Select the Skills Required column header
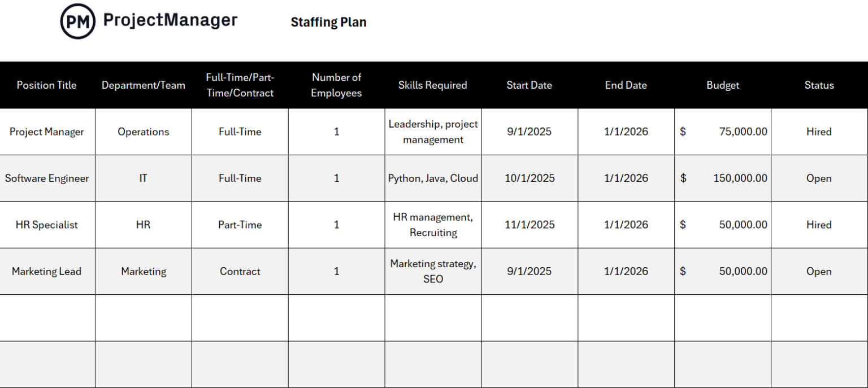The width and height of the screenshot is (868, 388). (x=433, y=85)
